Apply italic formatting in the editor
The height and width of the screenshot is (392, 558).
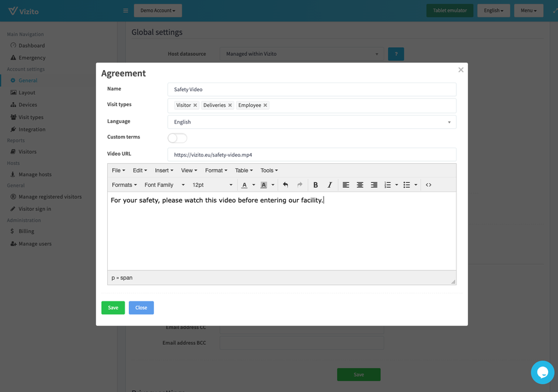(329, 184)
